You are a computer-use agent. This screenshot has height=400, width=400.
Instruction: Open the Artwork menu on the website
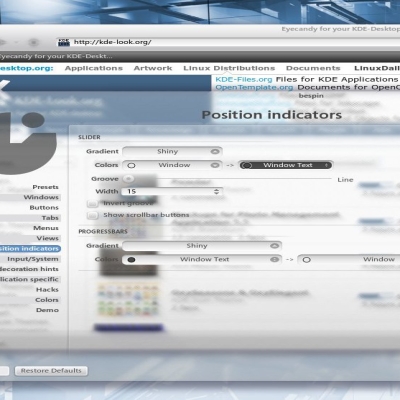(153, 68)
